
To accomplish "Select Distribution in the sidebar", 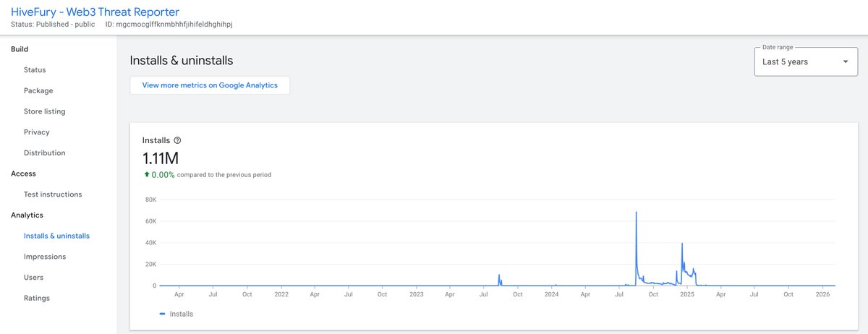I will pos(44,153).
